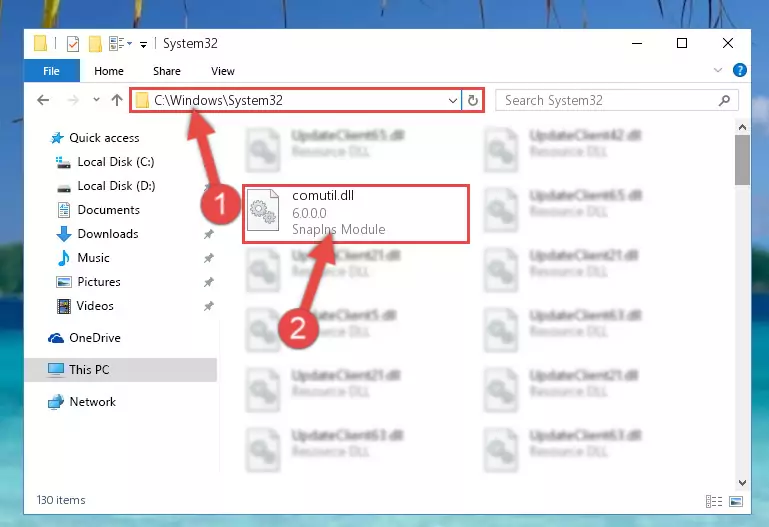Click the scrollbar down arrow
Screen dimensions: 769x527
pos(743,483)
